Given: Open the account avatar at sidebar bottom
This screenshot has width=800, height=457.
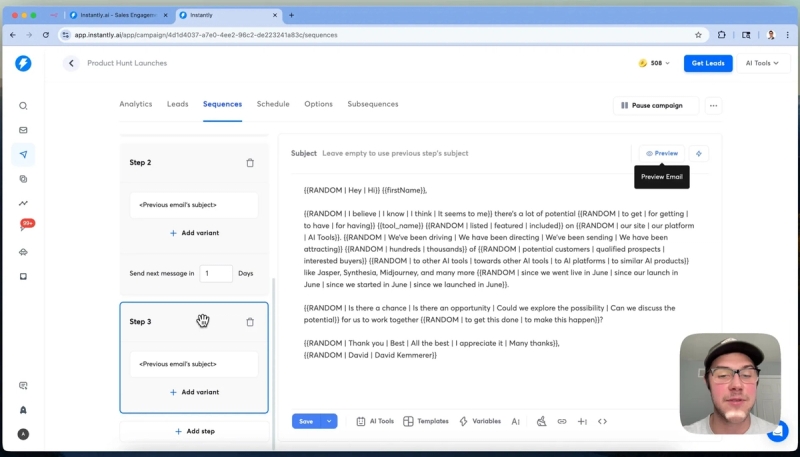Looking at the screenshot, I should [x=23, y=434].
